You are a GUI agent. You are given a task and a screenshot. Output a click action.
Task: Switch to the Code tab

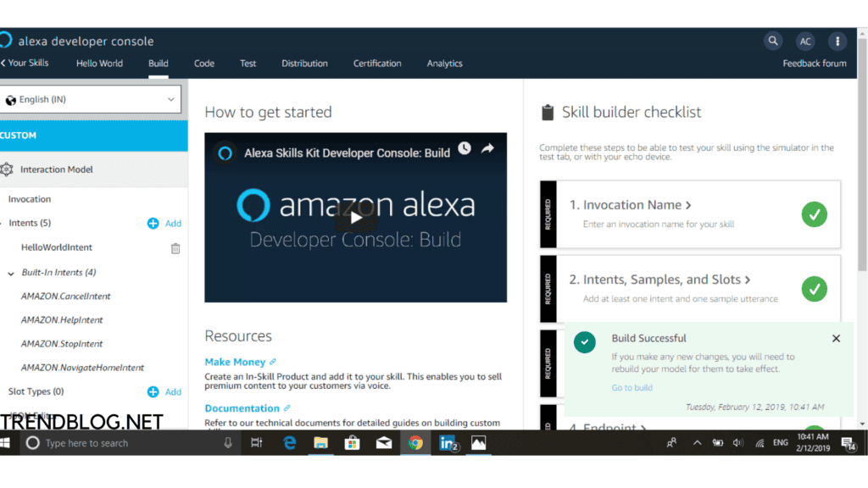coord(204,64)
